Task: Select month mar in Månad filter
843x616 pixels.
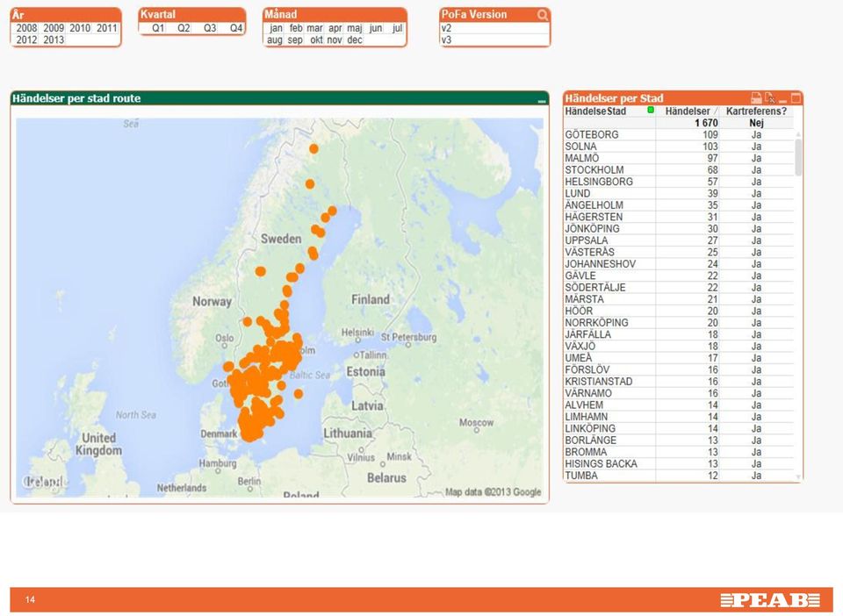Action: click(x=314, y=28)
